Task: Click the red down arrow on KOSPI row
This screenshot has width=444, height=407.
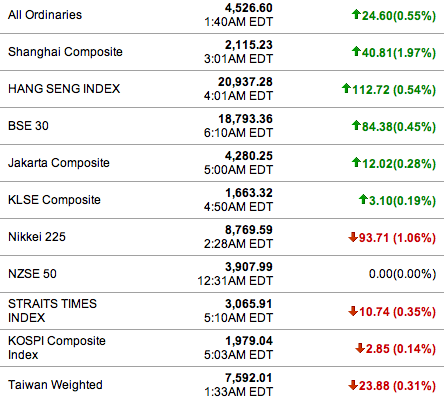Action: point(360,348)
